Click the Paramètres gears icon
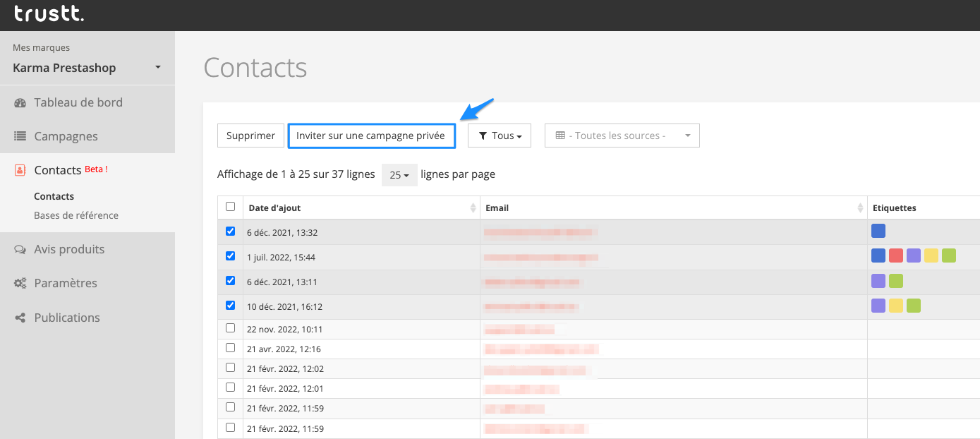The height and width of the screenshot is (439, 980). tap(20, 283)
